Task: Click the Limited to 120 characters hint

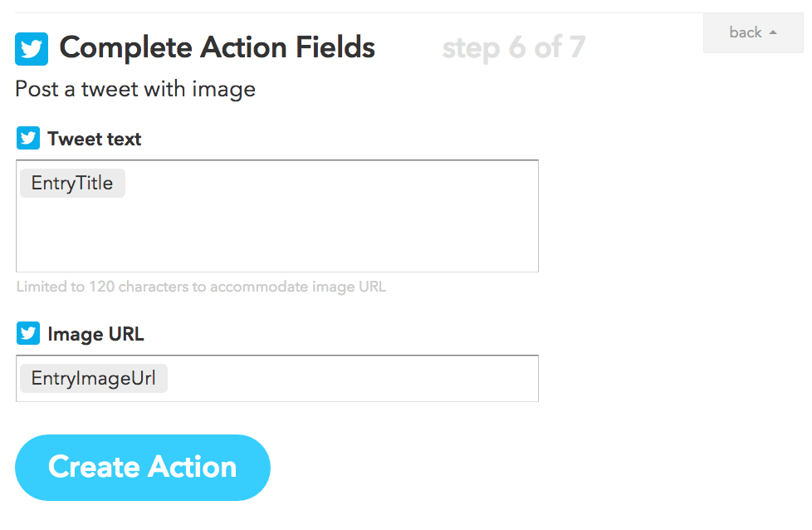Action: (x=201, y=287)
